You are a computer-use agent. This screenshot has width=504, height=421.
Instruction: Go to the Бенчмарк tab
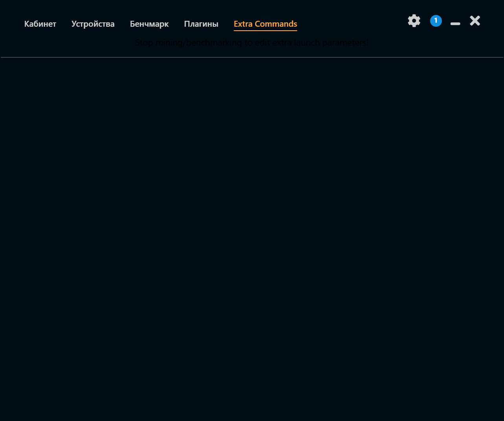[149, 24]
